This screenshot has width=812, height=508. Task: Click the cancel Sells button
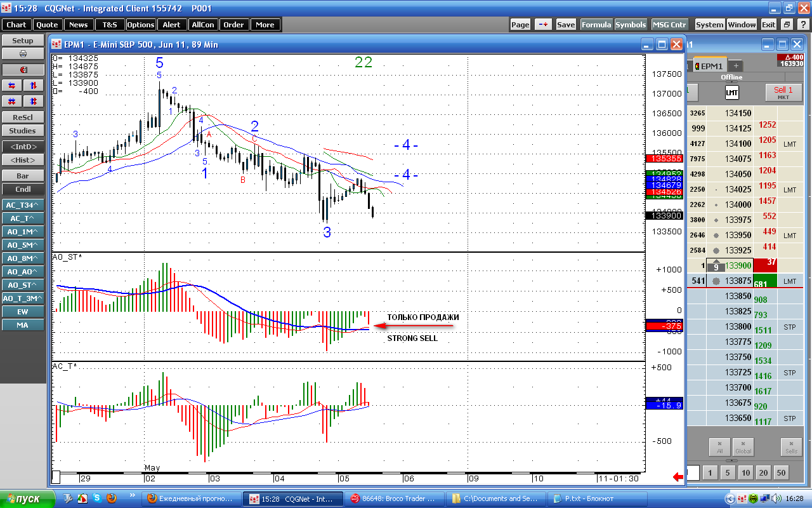[x=791, y=447]
